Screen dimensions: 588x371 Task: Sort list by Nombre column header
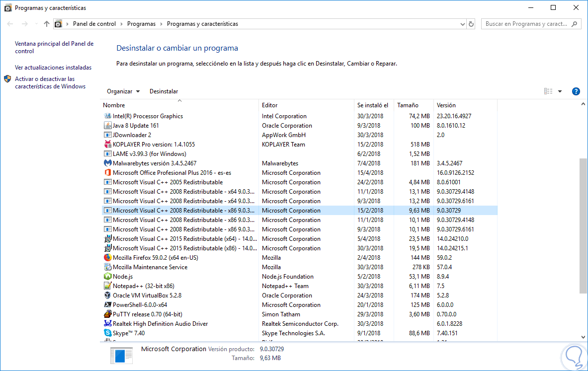179,105
